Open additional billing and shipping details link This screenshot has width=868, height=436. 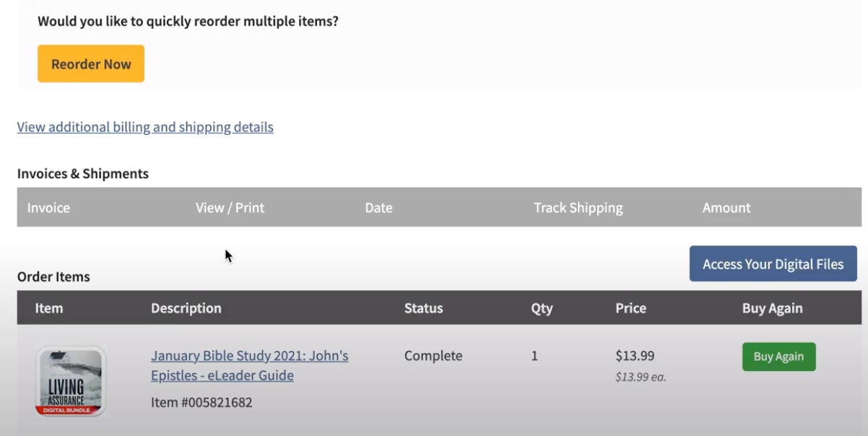point(145,127)
